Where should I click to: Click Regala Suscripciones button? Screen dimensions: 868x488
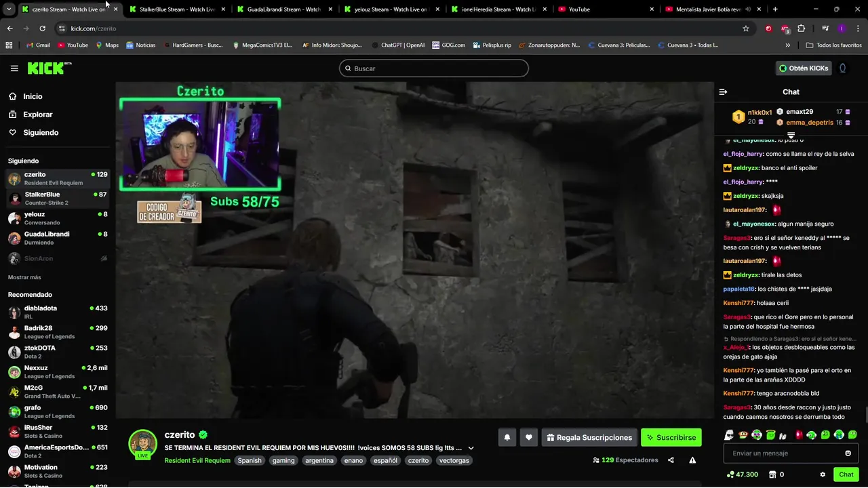point(589,438)
